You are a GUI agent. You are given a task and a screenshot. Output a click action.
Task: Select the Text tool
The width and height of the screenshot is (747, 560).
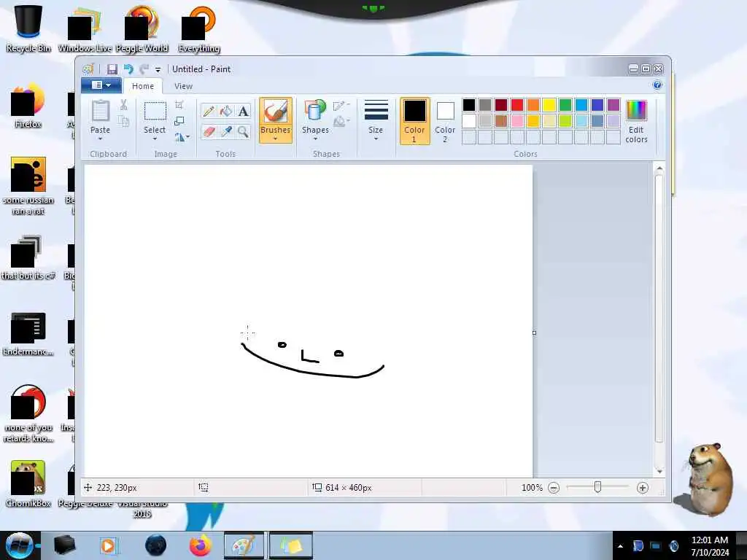coord(244,112)
